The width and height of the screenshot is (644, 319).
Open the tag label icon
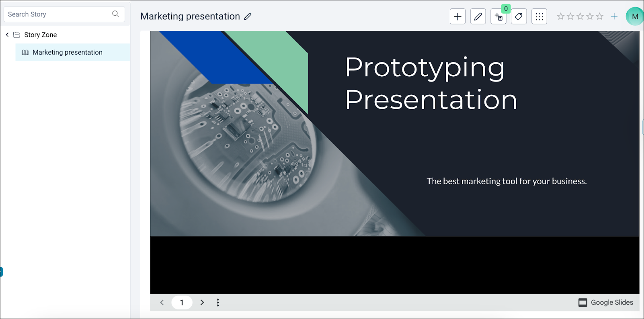coord(519,16)
